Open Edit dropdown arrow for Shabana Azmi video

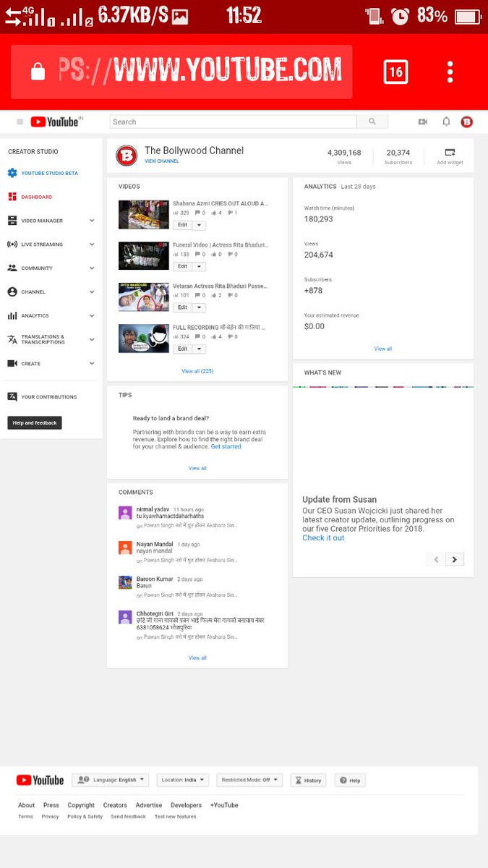tap(199, 225)
